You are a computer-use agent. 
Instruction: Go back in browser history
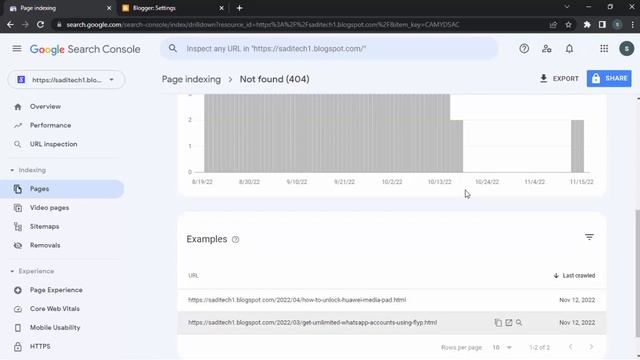coord(10,25)
